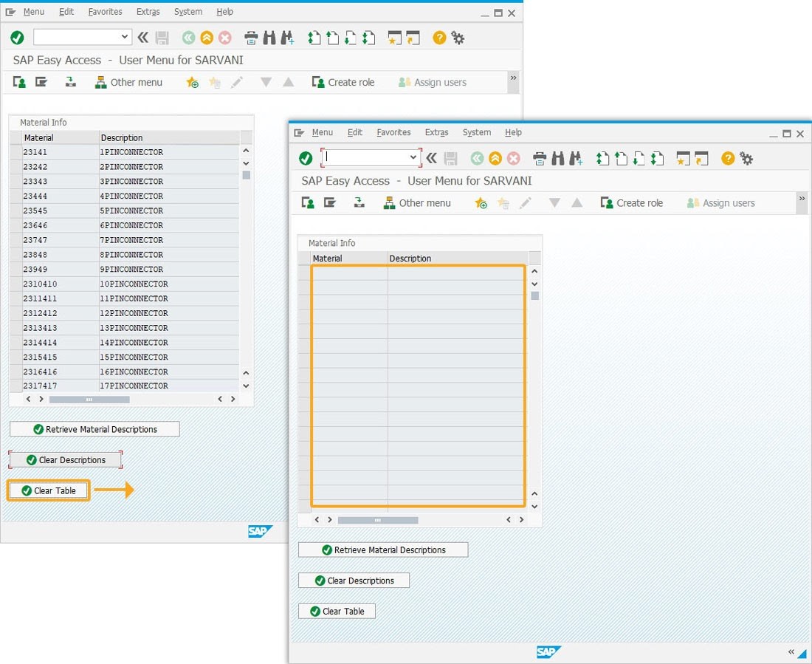Click Add to Favorites star in back window
The width and height of the screenshot is (812, 664).
click(x=192, y=83)
